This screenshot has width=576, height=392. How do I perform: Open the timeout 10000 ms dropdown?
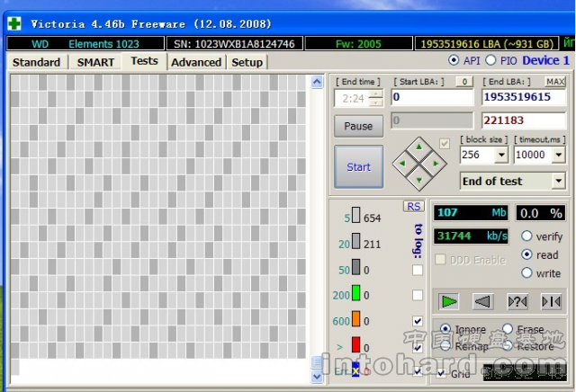click(558, 155)
